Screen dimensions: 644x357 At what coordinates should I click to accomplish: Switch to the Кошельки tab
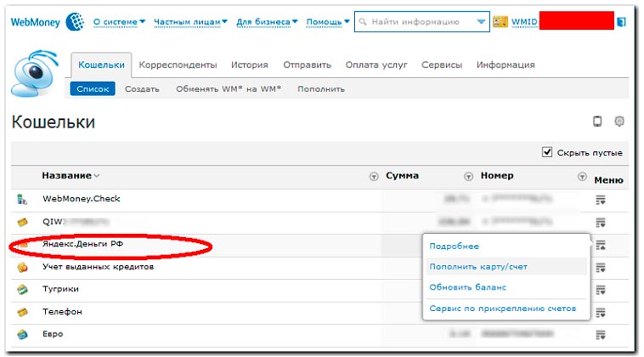pos(101,65)
